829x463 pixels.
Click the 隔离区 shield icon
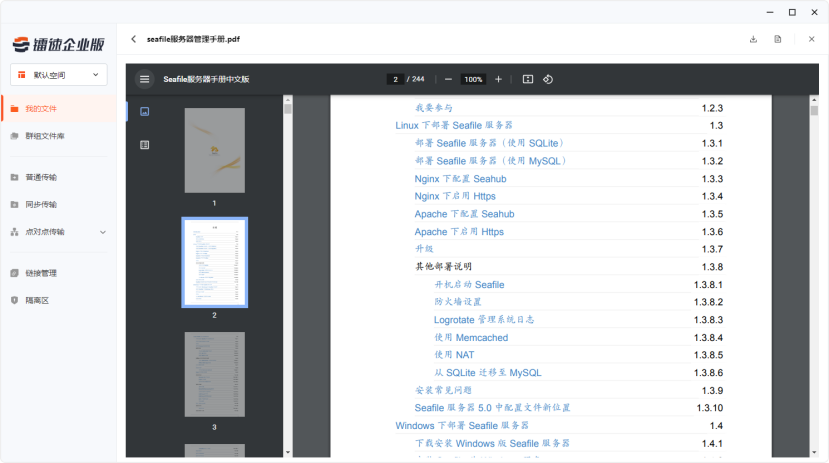pos(14,301)
